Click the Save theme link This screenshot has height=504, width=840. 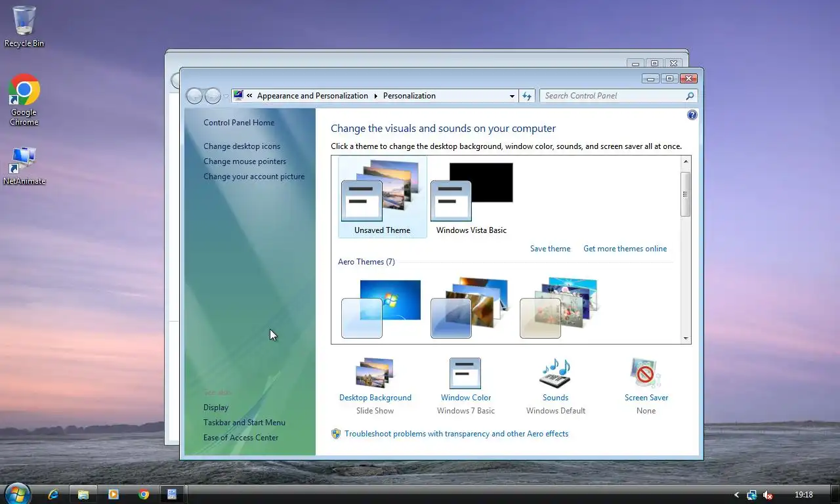tap(550, 249)
